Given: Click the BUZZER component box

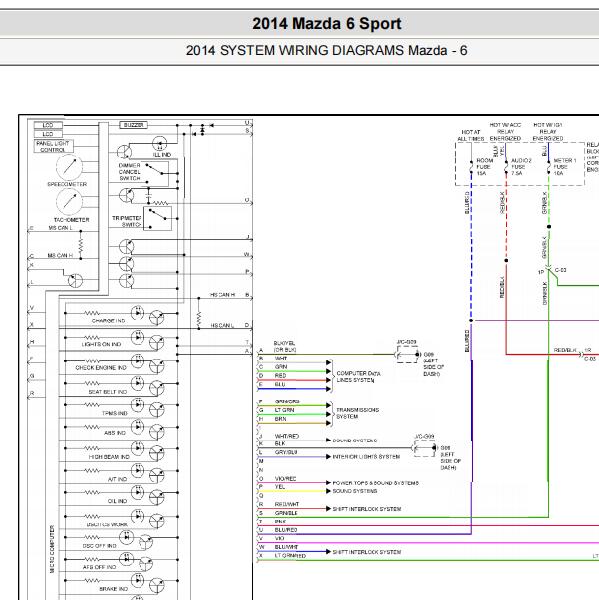Looking at the screenshot, I should (x=133, y=125).
